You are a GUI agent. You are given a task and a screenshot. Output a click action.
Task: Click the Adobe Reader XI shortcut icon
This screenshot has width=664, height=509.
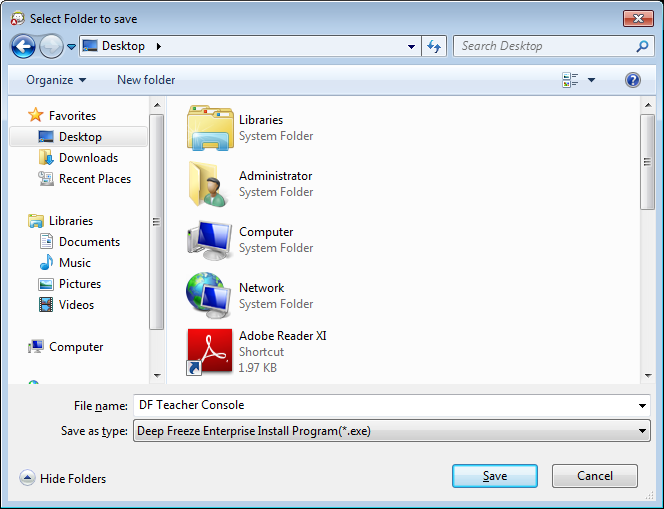pyautogui.click(x=209, y=352)
